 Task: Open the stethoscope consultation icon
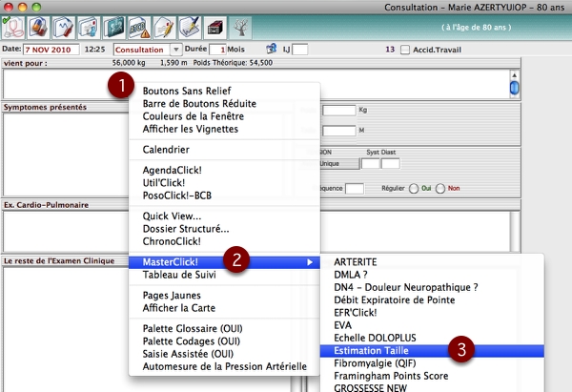[x=13, y=28]
